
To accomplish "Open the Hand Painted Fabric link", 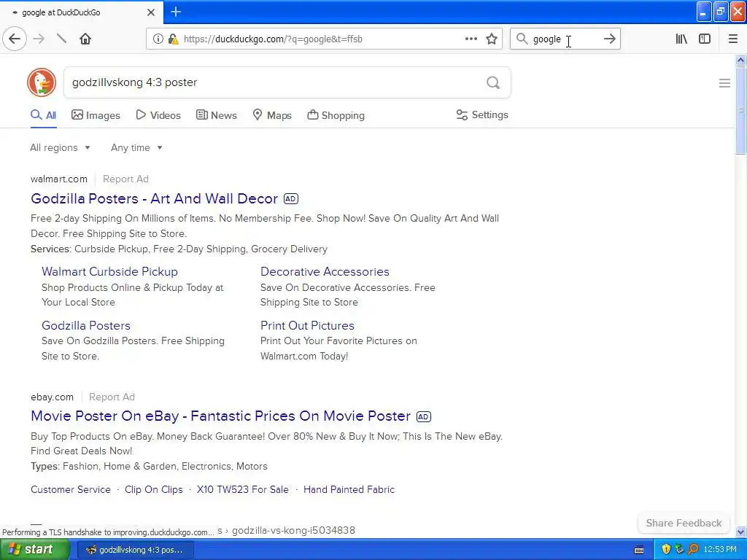I will pos(349,489).
